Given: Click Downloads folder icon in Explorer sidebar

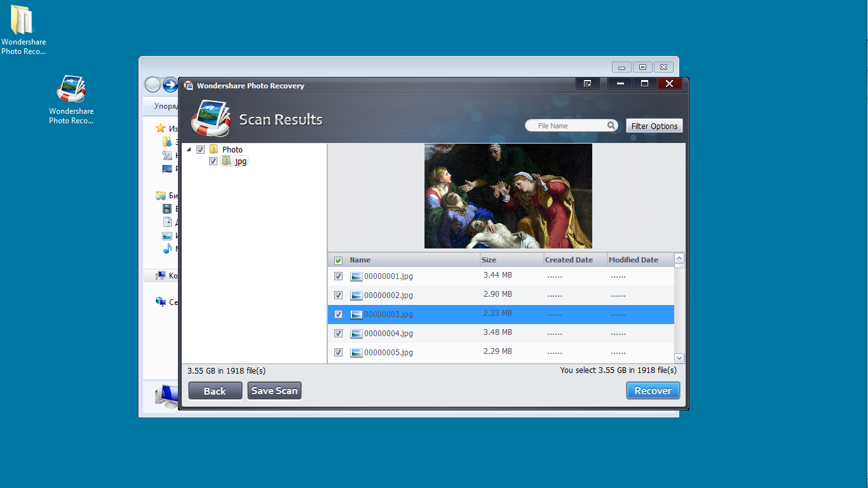Looking at the screenshot, I should pos(167,142).
